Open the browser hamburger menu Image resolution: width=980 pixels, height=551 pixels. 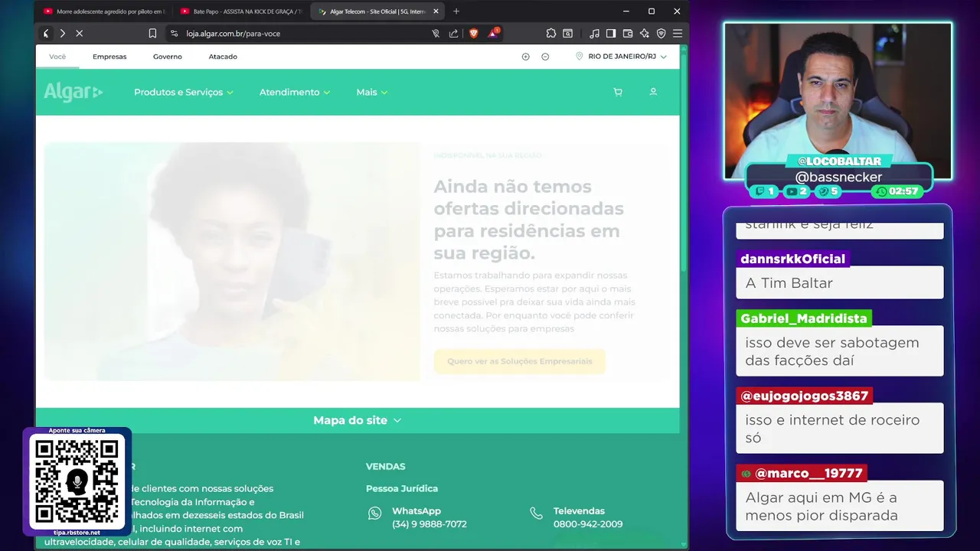coord(678,34)
